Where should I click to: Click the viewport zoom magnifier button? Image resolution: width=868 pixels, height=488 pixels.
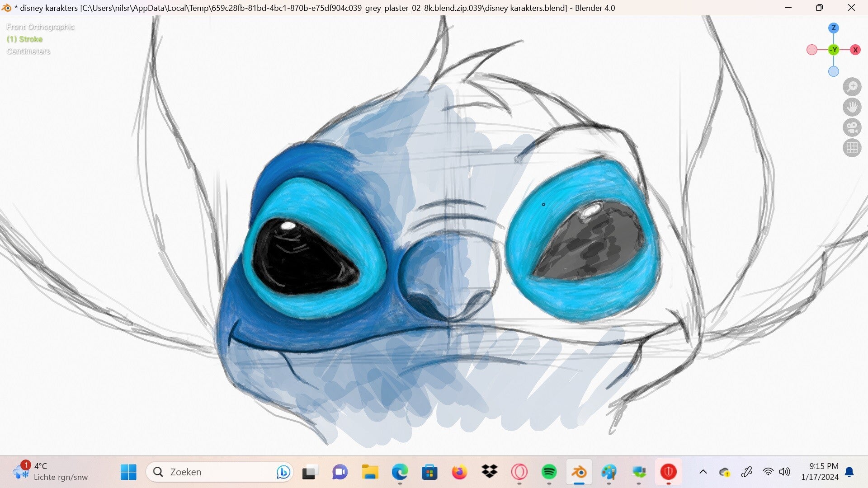tap(852, 87)
